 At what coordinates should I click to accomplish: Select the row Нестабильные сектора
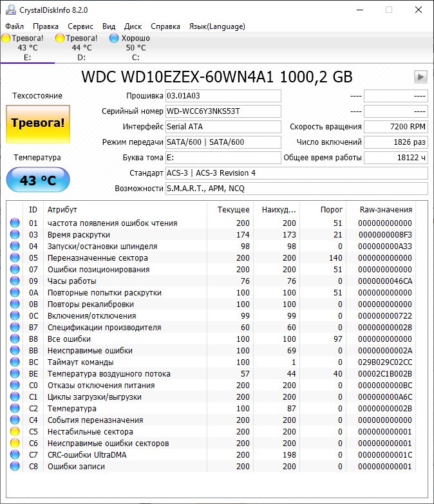[211, 431]
